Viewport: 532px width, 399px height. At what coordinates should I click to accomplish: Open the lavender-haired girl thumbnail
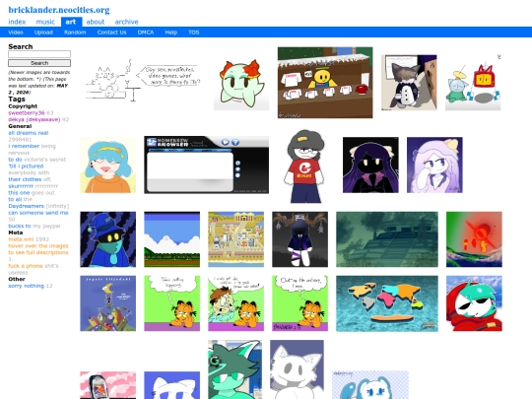point(434,165)
